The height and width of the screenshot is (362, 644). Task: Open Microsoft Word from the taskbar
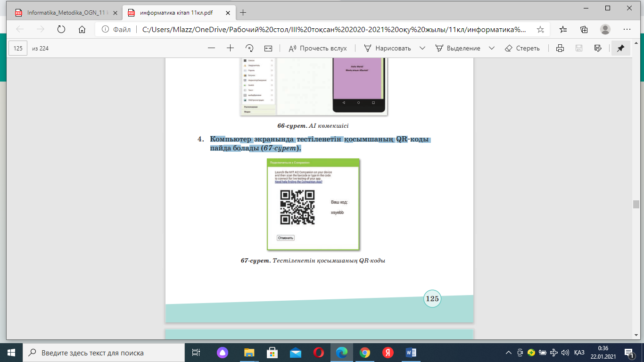click(x=411, y=353)
